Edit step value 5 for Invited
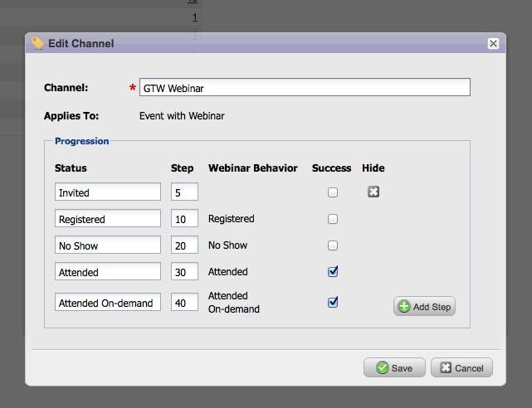 (x=184, y=192)
